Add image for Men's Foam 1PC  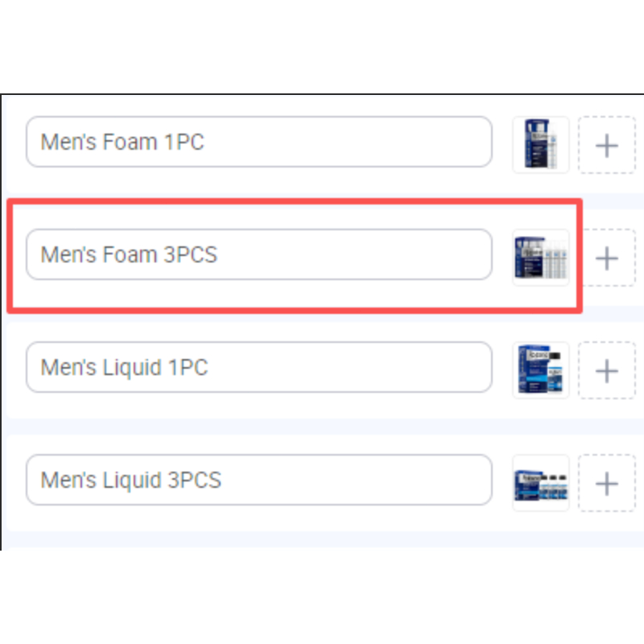click(x=607, y=145)
